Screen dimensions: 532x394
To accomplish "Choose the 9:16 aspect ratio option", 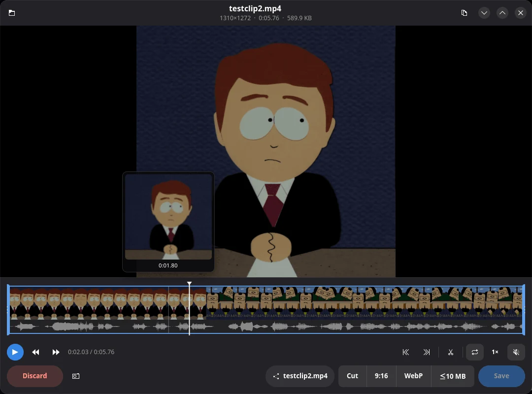I will [381, 376].
